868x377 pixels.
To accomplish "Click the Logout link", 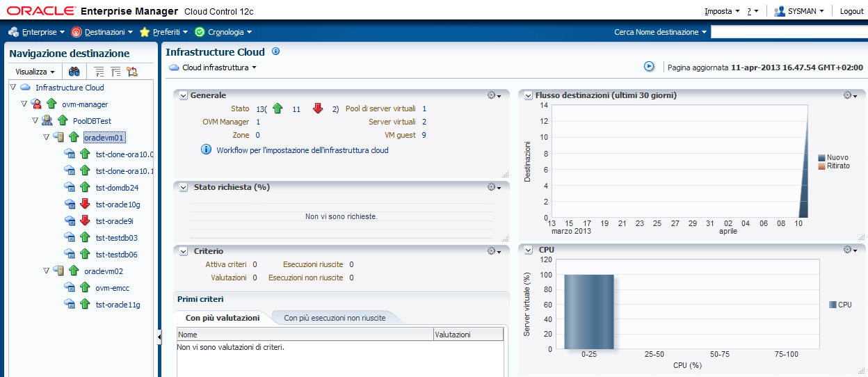I will pyautogui.click(x=851, y=11).
